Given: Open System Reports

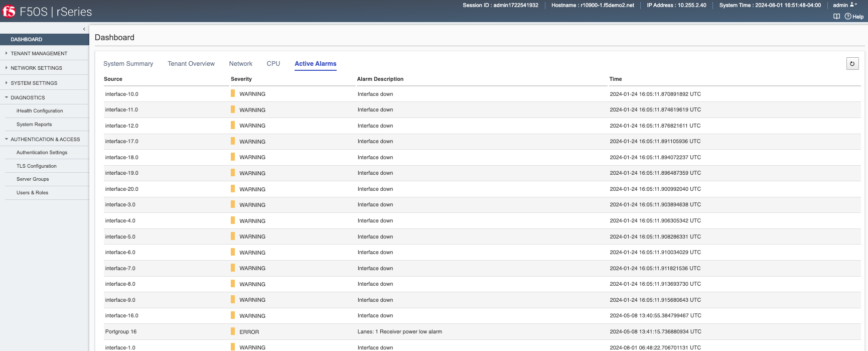Looking at the screenshot, I should (34, 124).
